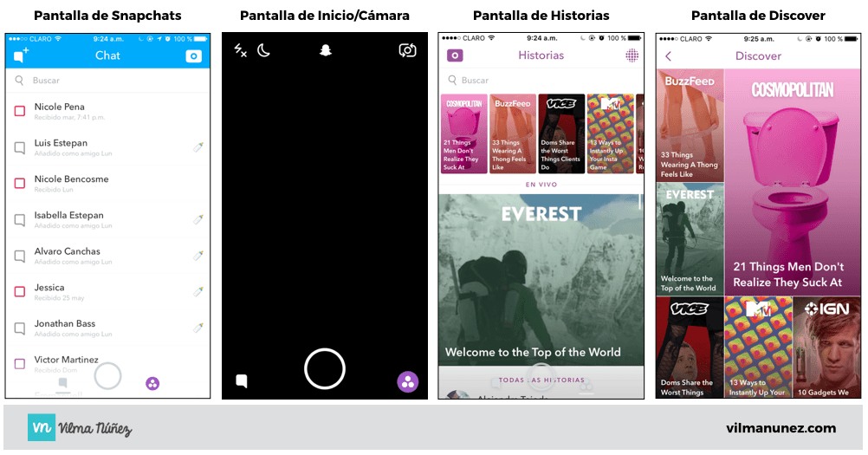
Task: Go back with Discover arrow
Action: click(x=668, y=56)
